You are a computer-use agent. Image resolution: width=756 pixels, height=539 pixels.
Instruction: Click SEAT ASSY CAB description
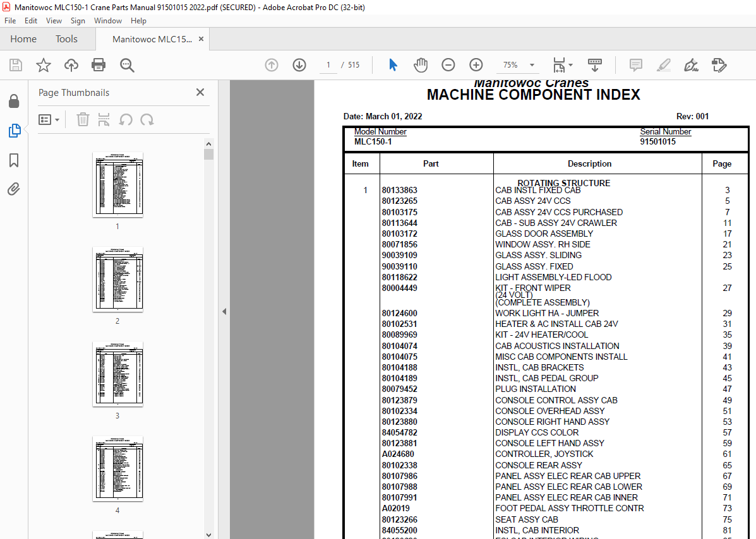[527, 519]
